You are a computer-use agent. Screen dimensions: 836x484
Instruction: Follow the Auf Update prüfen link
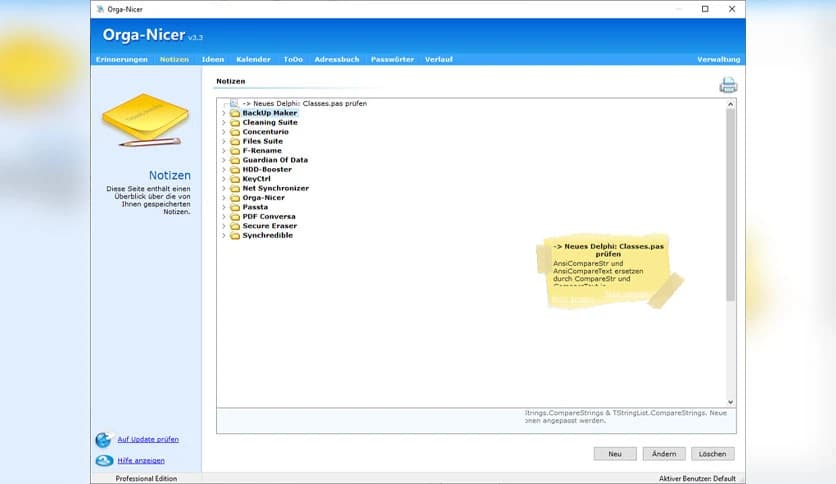148,440
